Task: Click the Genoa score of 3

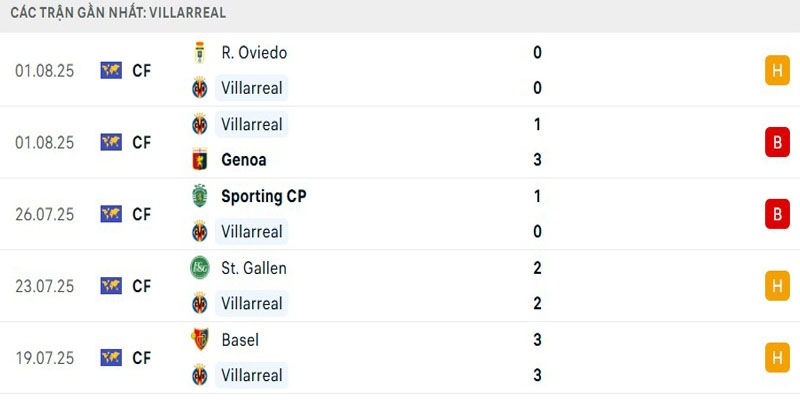Action: click(x=538, y=160)
